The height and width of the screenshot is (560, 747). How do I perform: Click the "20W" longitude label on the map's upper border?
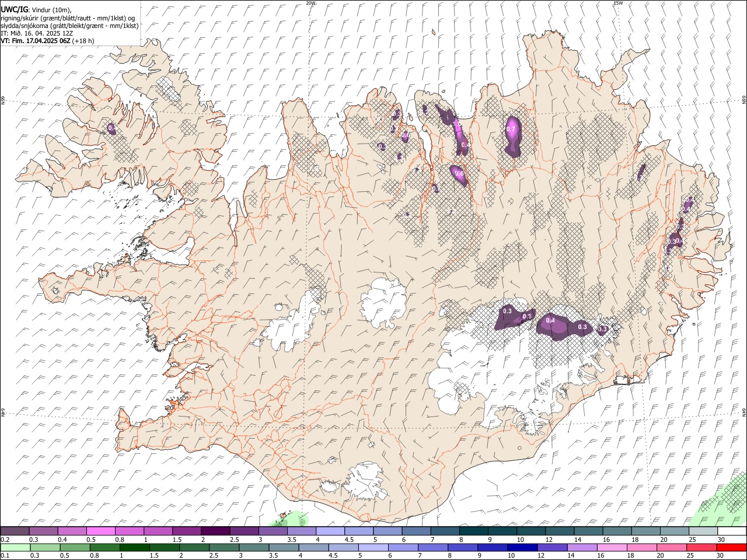310,3
